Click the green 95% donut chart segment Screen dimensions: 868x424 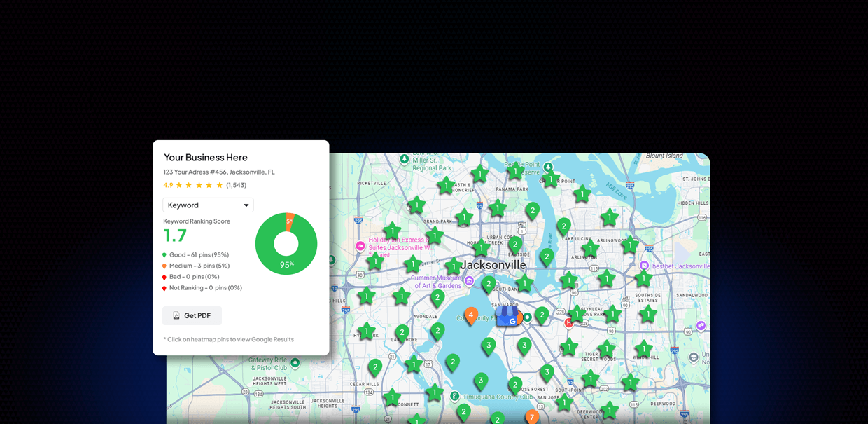coord(286,264)
